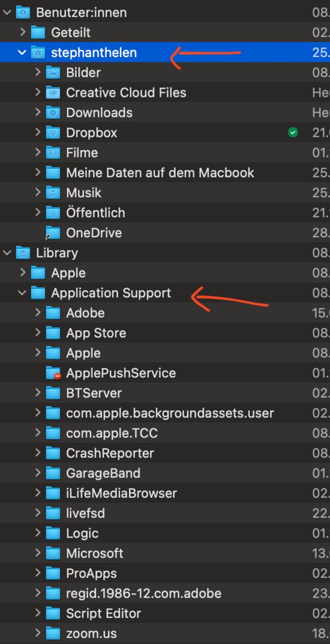
Task: Click the ApplePushService restricted folder icon
Action: point(53,373)
